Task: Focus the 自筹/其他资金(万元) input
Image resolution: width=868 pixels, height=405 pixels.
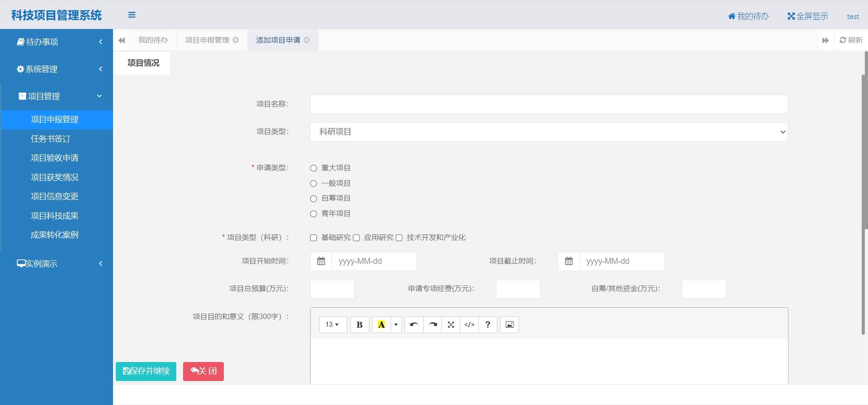Action: point(704,289)
